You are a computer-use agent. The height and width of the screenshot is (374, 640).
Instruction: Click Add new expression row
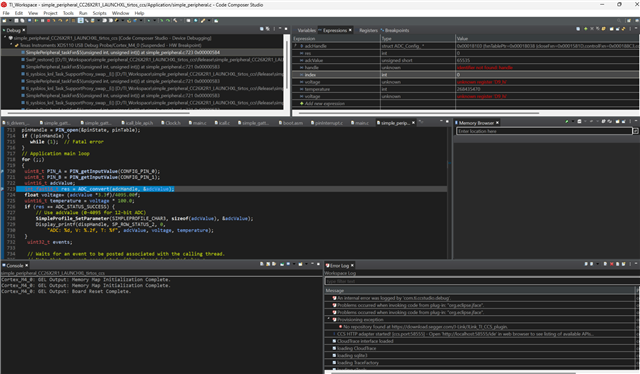(x=324, y=103)
